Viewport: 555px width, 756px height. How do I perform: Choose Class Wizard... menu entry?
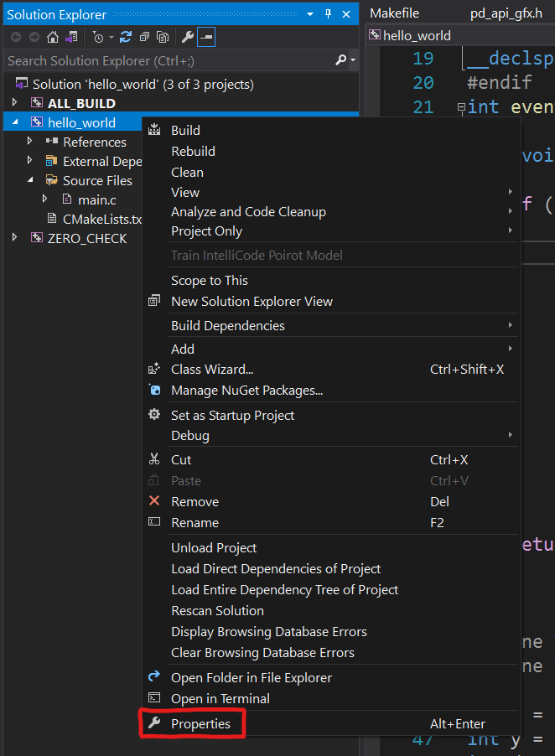coord(331,370)
